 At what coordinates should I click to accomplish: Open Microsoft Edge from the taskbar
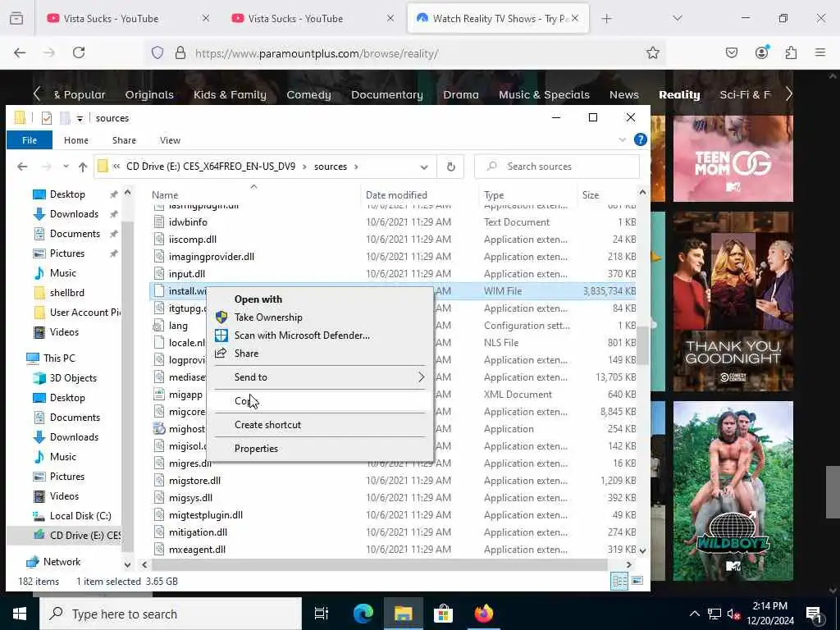(x=363, y=614)
